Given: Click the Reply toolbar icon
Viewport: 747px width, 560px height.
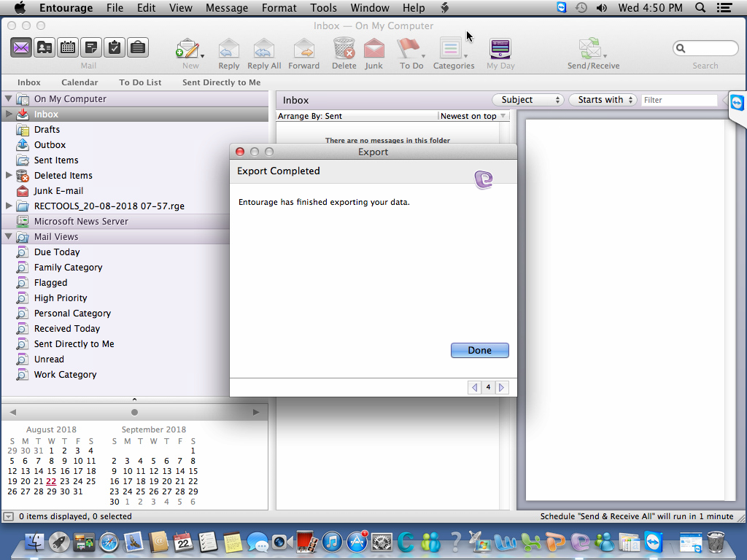Looking at the screenshot, I should click(x=228, y=48).
